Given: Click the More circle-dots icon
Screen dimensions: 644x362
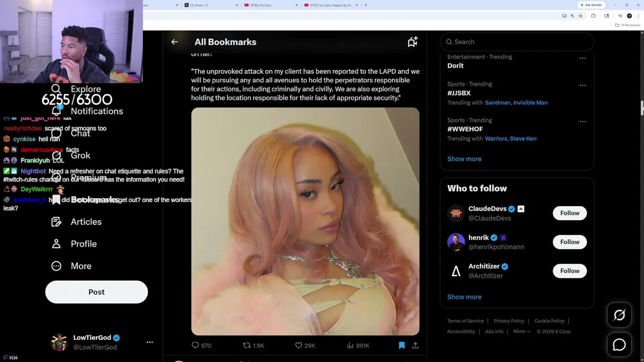Looking at the screenshot, I should point(56,266).
